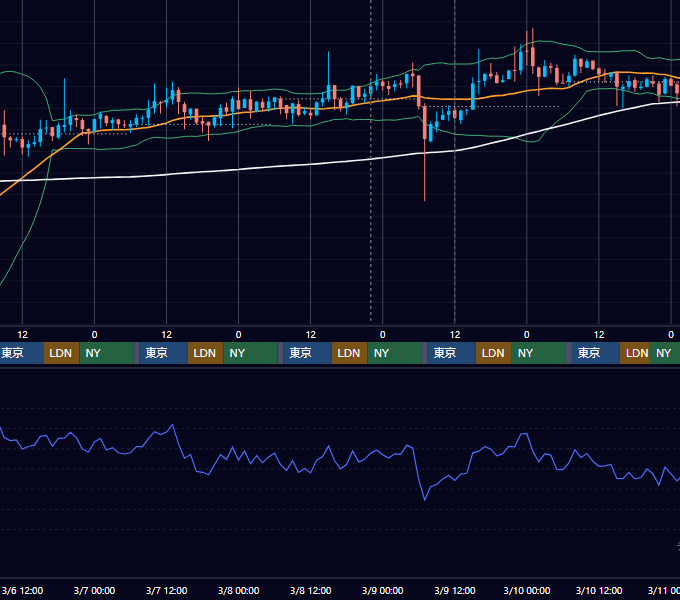
Task: Select the 東京 session block on 3/8
Action: pos(307,353)
